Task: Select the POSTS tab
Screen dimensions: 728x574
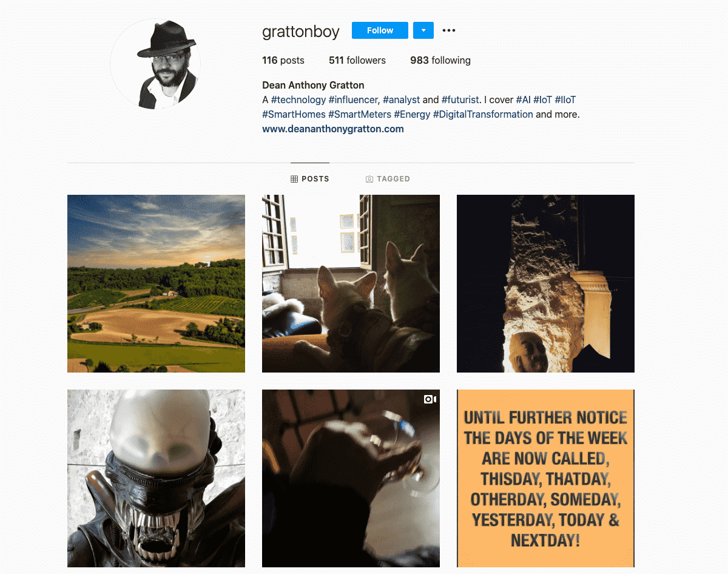Action: pos(310,179)
